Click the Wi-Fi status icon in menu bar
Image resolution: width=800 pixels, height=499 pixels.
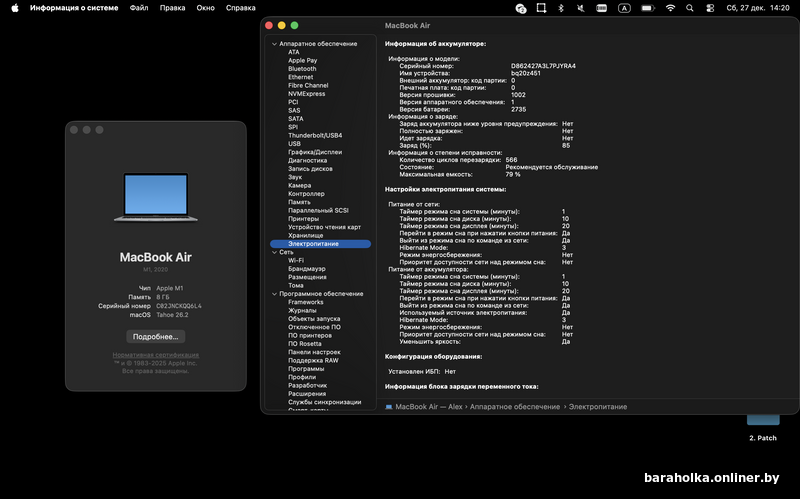[x=670, y=8]
